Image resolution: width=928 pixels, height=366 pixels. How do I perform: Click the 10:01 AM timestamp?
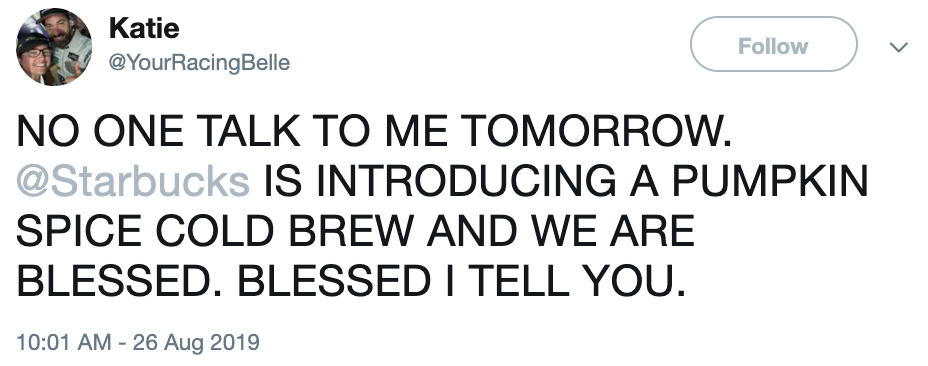tap(64, 342)
